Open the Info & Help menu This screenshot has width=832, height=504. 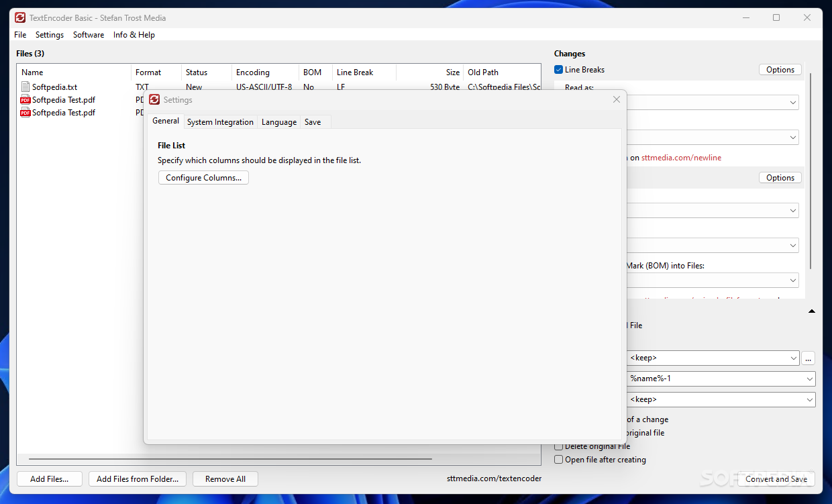pos(134,35)
